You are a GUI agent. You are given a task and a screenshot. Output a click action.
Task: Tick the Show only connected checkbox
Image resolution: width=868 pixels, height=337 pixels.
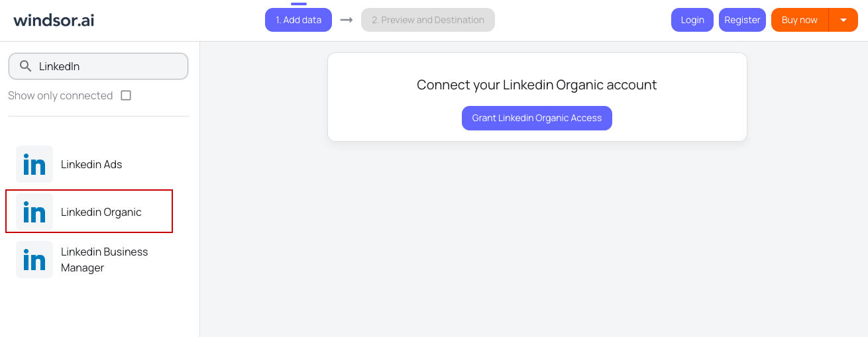[126, 95]
